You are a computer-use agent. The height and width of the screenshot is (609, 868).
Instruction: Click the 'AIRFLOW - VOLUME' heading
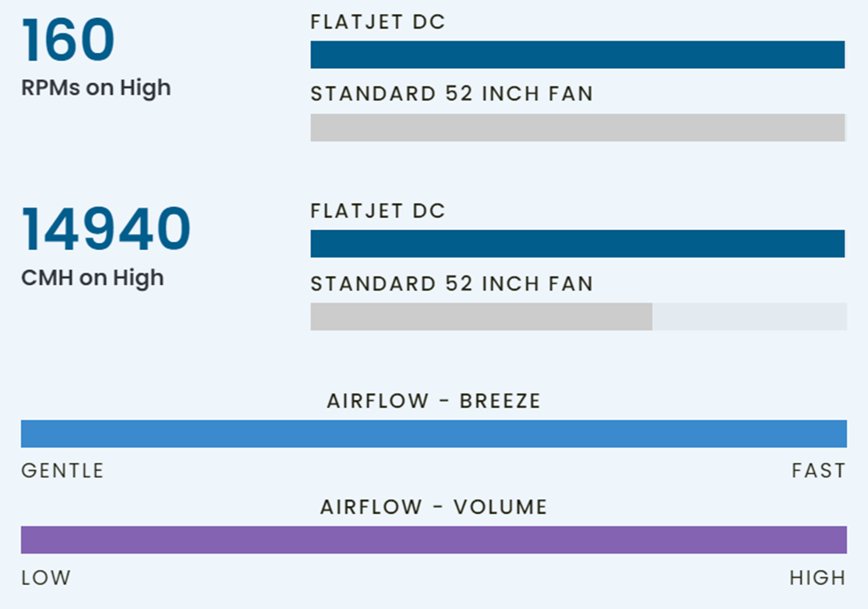point(433,507)
